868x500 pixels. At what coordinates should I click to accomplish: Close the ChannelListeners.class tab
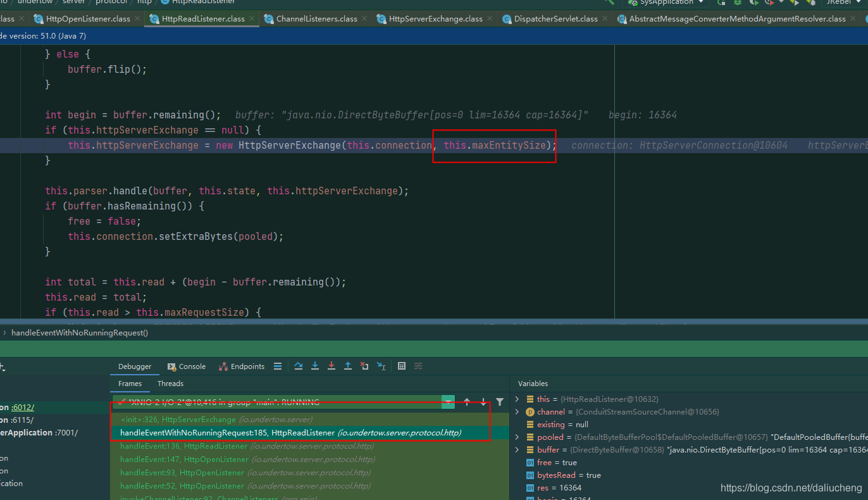point(364,19)
